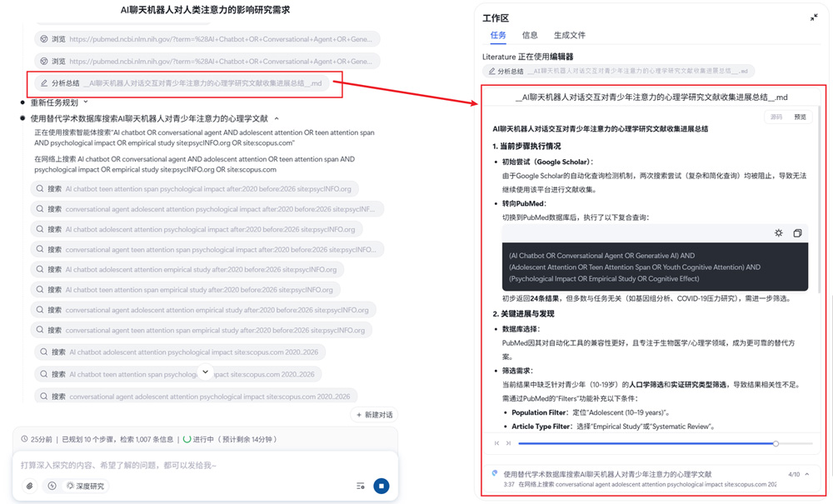The height and width of the screenshot is (504, 833).
Task: Click the settings icon on the dark code block
Action: (x=778, y=232)
